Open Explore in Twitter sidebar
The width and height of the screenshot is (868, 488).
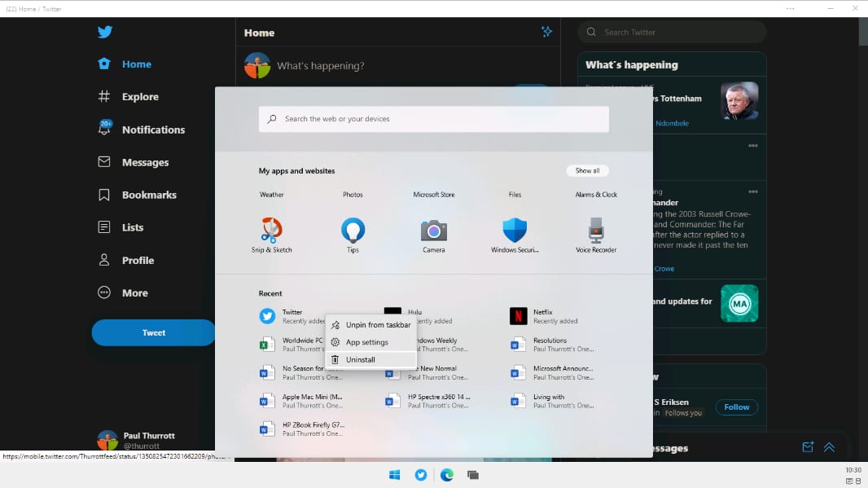point(128,96)
